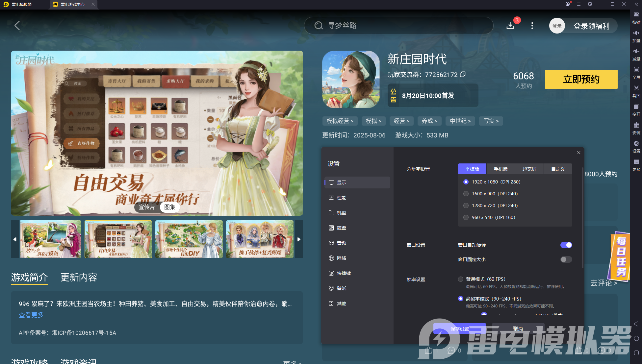
Task: Select 普通模式 60 FPS radio option
Action: [x=461, y=279]
